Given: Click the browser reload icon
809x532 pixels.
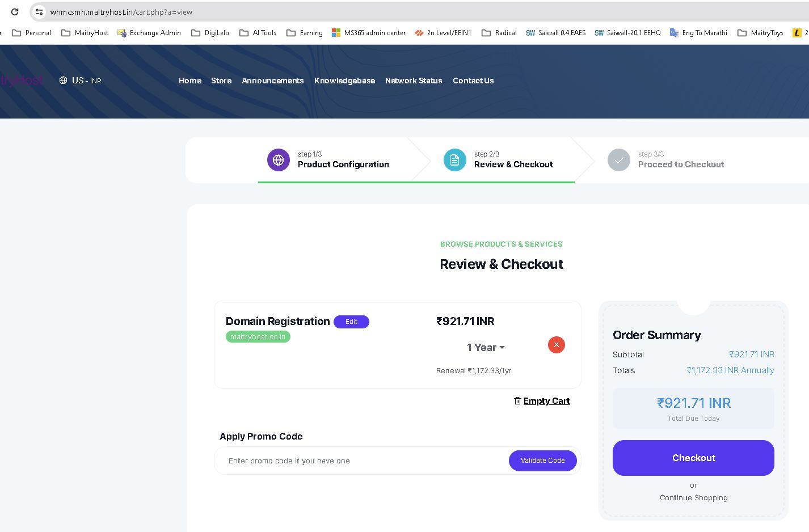Looking at the screenshot, I should click(x=15, y=12).
